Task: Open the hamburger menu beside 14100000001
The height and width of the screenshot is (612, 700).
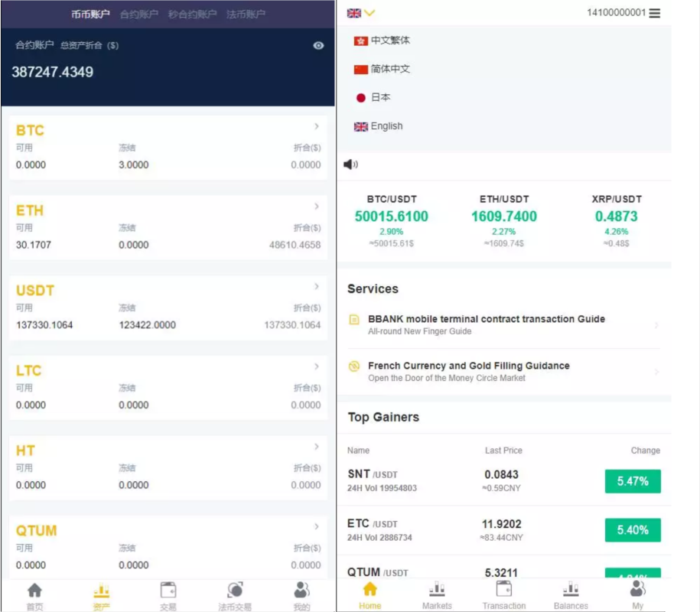Action: click(x=654, y=13)
